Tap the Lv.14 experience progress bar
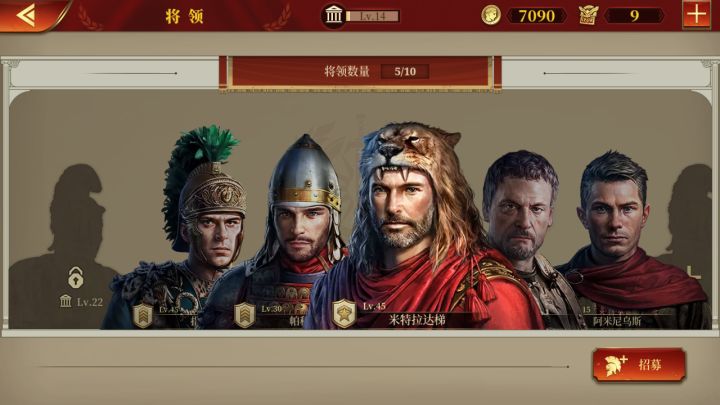 tap(372, 16)
